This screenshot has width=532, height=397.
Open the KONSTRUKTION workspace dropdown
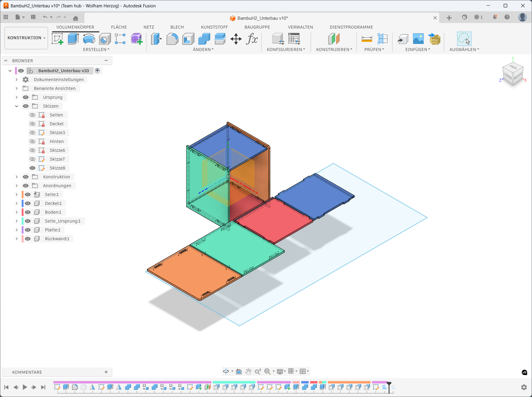(x=26, y=38)
